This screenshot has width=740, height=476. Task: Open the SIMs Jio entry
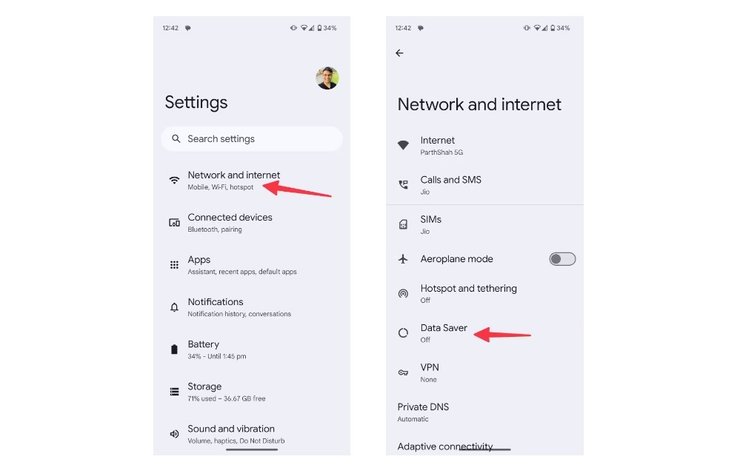click(485, 225)
